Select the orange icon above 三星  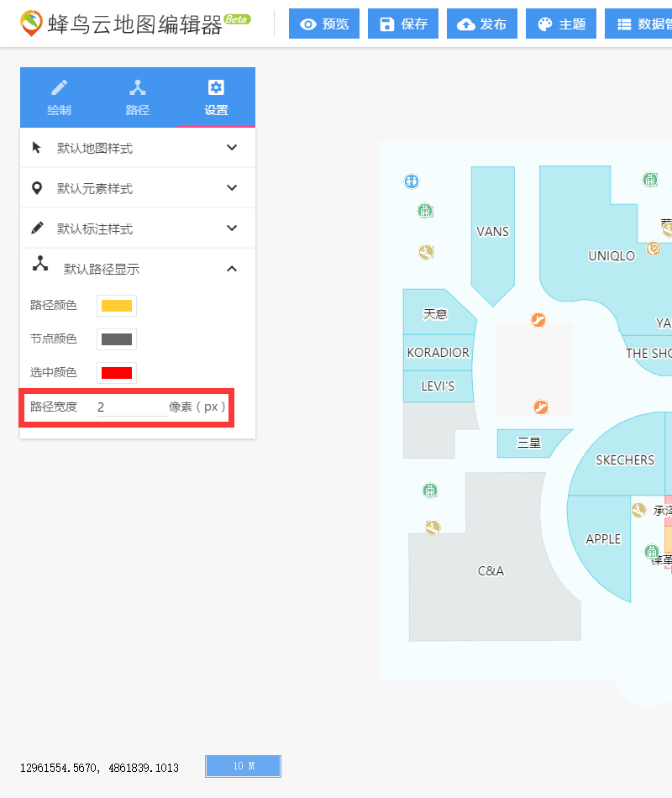(541, 407)
